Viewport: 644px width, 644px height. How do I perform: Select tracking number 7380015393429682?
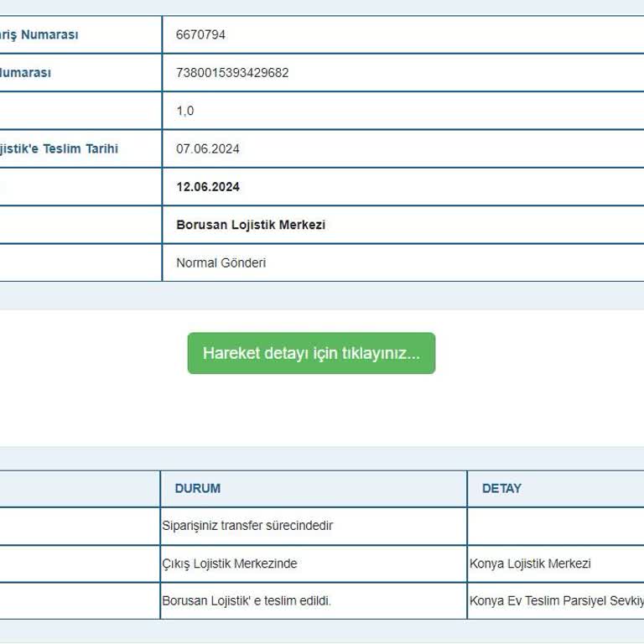pos(232,73)
